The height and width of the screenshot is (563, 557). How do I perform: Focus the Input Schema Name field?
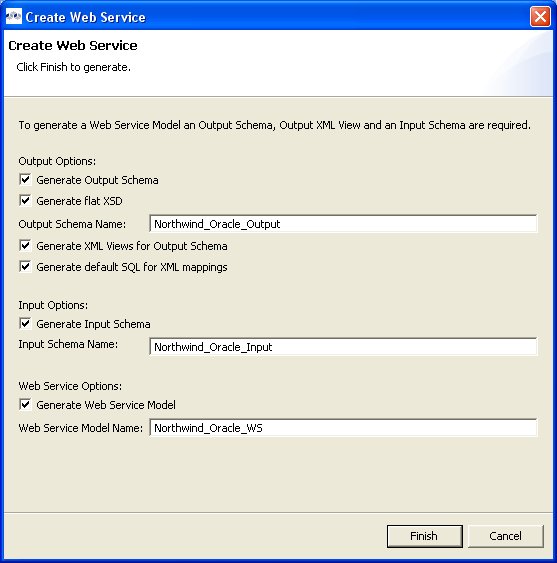(x=343, y=346)
